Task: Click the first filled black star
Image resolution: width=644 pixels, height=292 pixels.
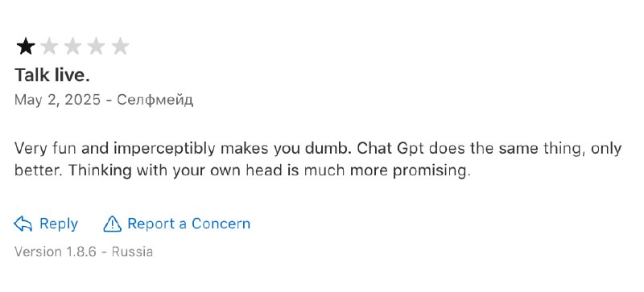Action: pyautogui.click(x=26, y=46)
